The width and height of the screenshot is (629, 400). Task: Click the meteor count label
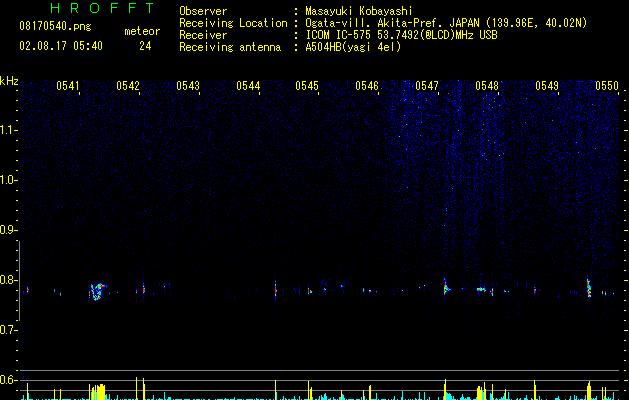click(142, 31)
